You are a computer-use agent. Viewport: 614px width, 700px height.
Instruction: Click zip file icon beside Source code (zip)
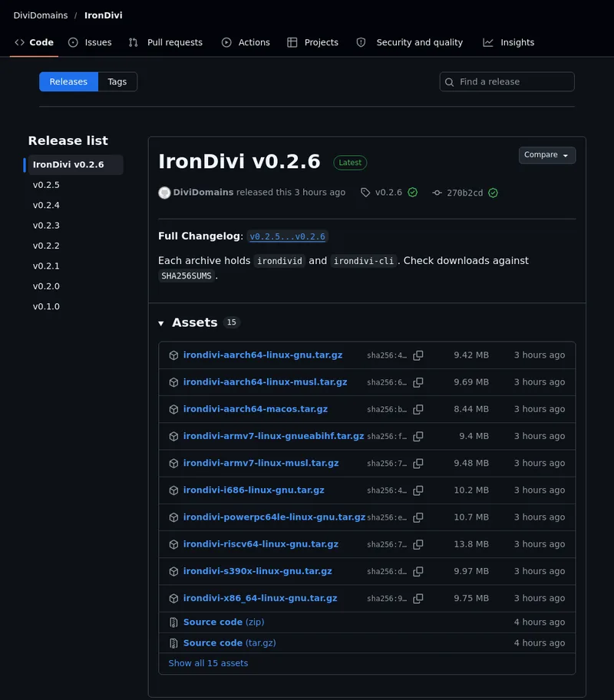coord(173,622)
